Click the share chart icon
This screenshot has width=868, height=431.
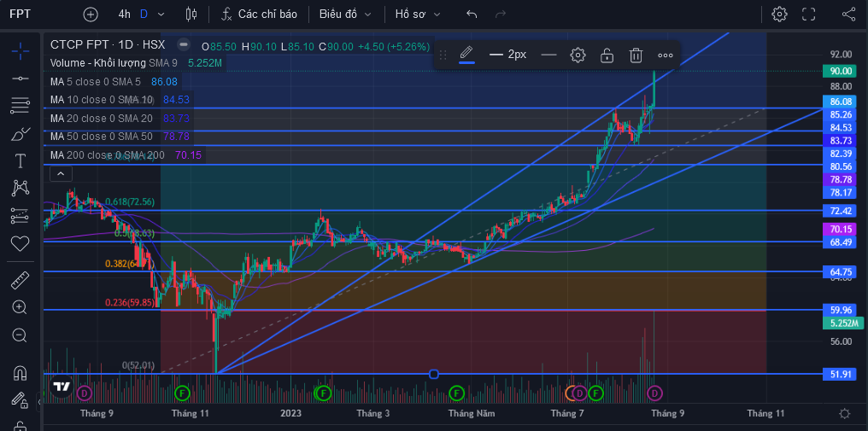coord(848,15)
